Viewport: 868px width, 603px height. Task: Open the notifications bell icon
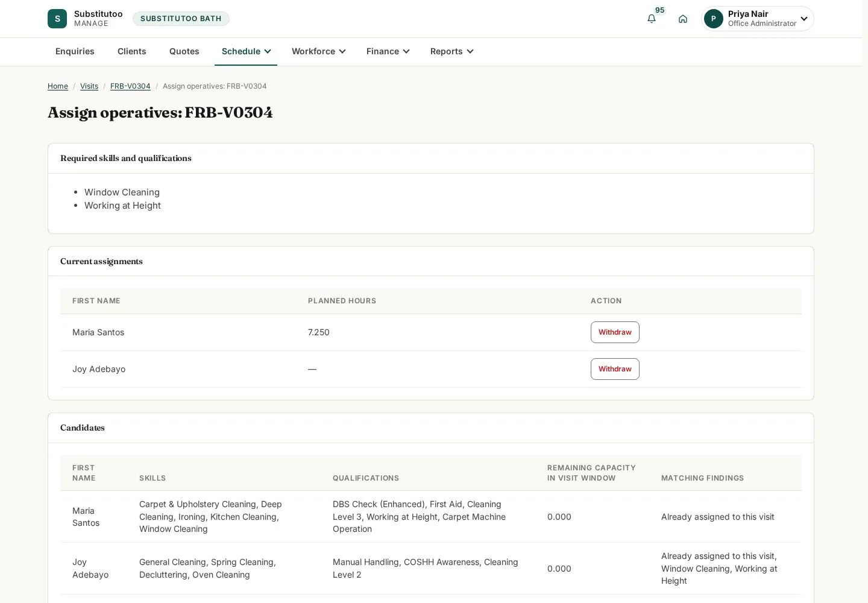click(x=652, y=19)
